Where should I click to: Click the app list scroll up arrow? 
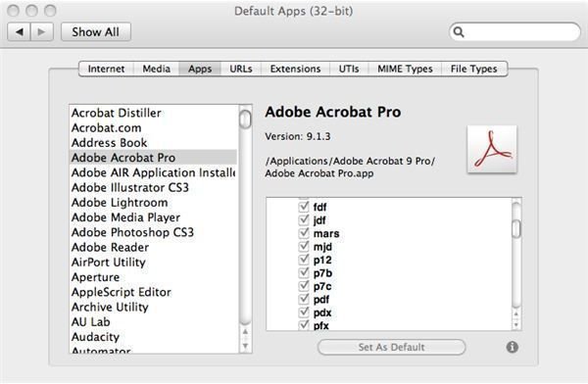click(245, 331)
